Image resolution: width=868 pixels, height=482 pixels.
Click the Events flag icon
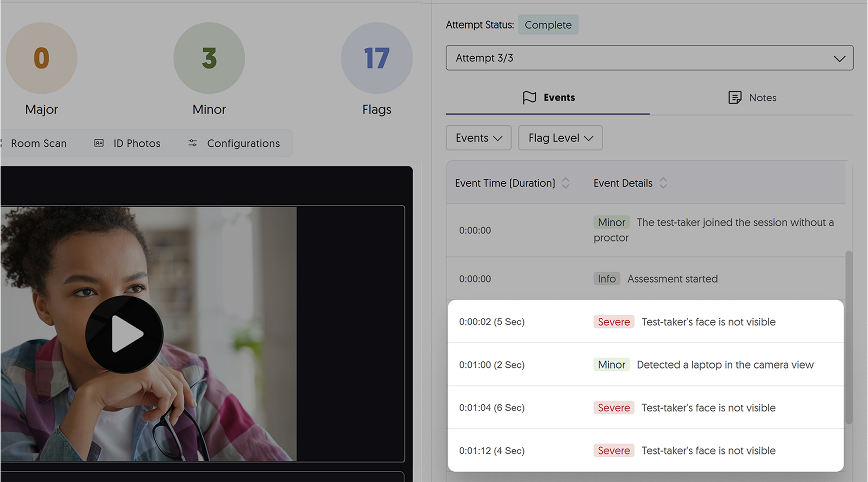click(529, 97)
